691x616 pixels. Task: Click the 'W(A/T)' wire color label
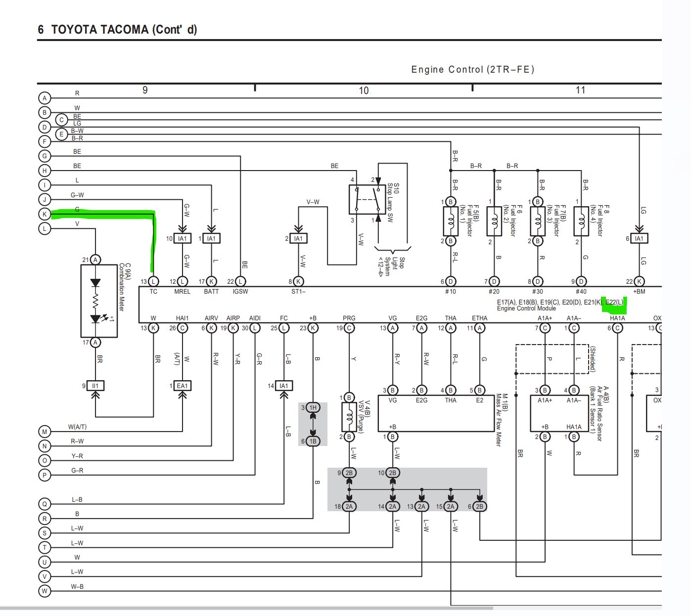(77, 427)
